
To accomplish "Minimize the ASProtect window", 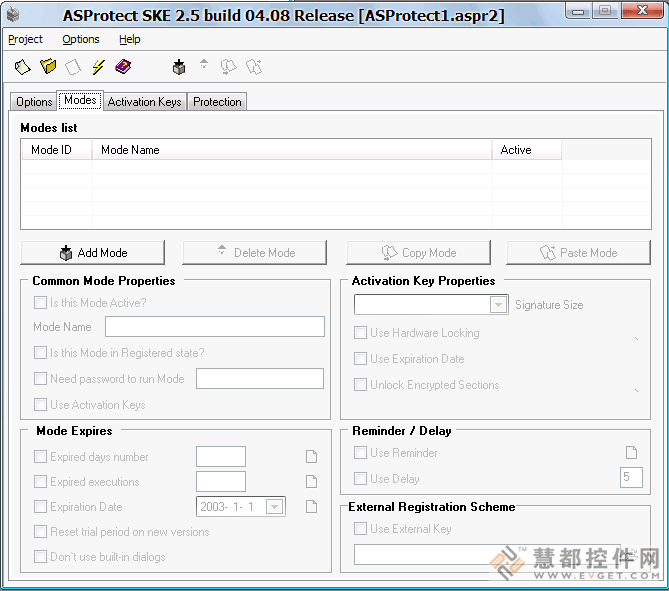I will 578,11.
